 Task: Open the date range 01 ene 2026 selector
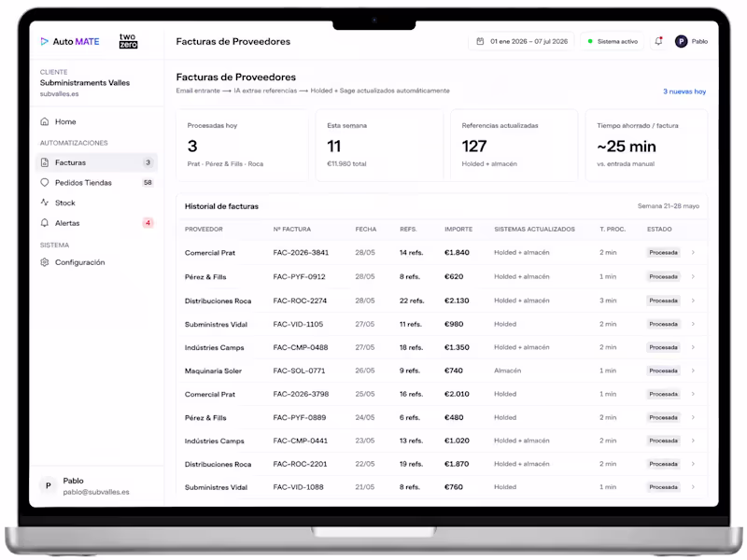[x=522, y=41]
